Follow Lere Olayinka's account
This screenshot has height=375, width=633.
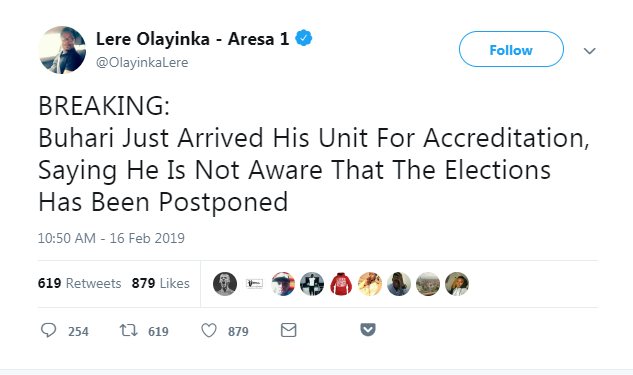click(x=511, y=49)
